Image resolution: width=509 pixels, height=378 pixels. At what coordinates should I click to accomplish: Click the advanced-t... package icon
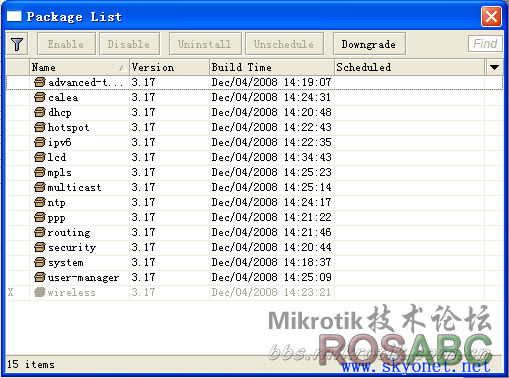(40, 82)
